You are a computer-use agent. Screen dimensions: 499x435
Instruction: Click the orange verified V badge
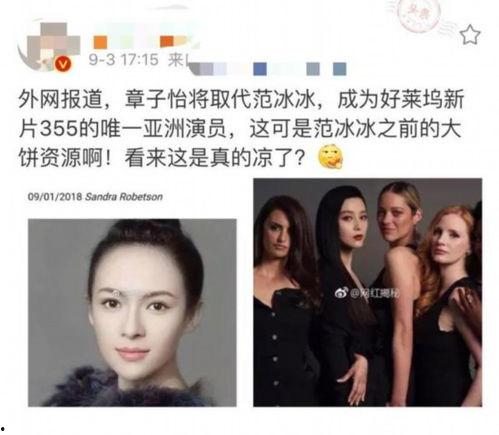click(x=63, y=64)
